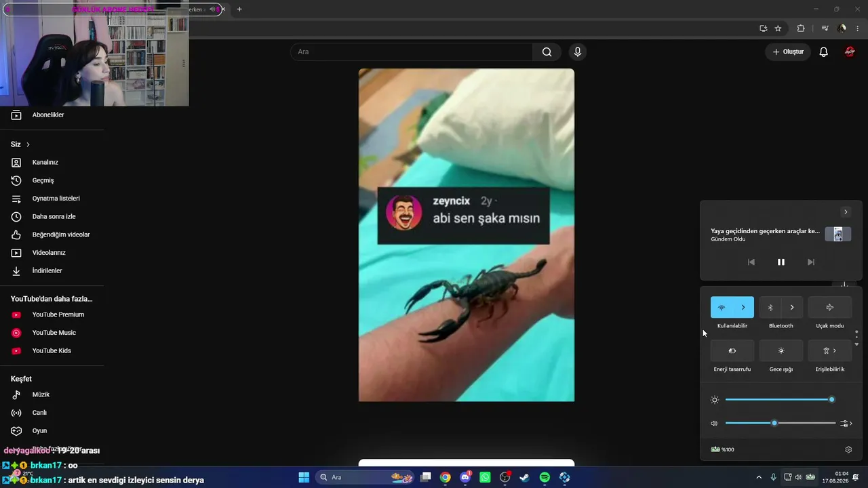Image resolution: width=868 pixels, height=488 pixels.
Task: Click the YouTube search magnifier button
Action: tap(547, 52)
